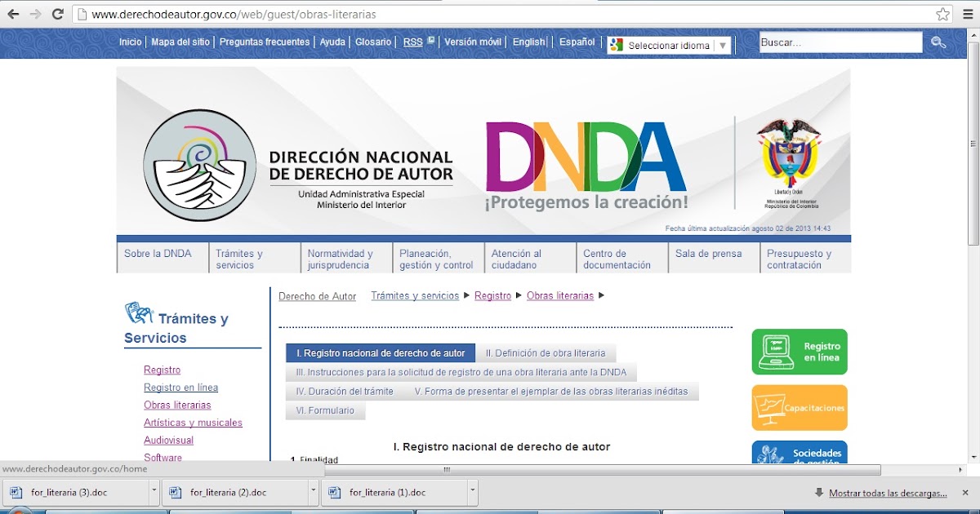Click Mostrar todas las descargas link
980x514 pixels.
pyautogui.click(x=888, y=493)
